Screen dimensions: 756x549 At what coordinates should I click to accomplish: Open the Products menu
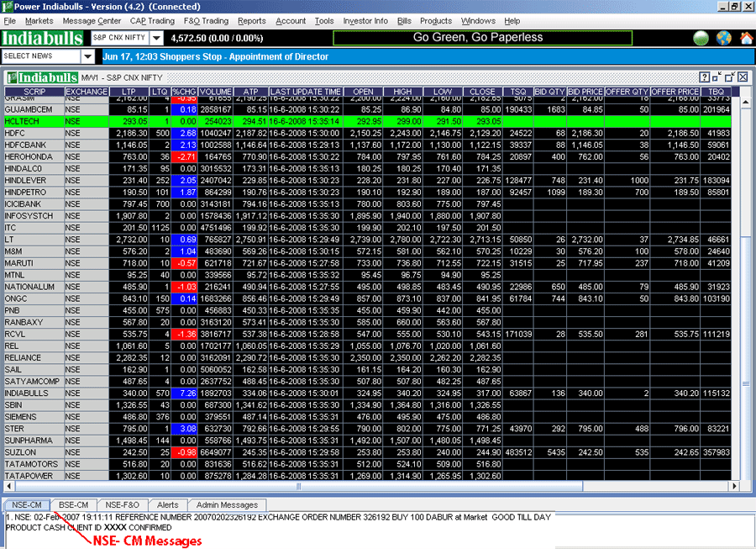(436, 21)
